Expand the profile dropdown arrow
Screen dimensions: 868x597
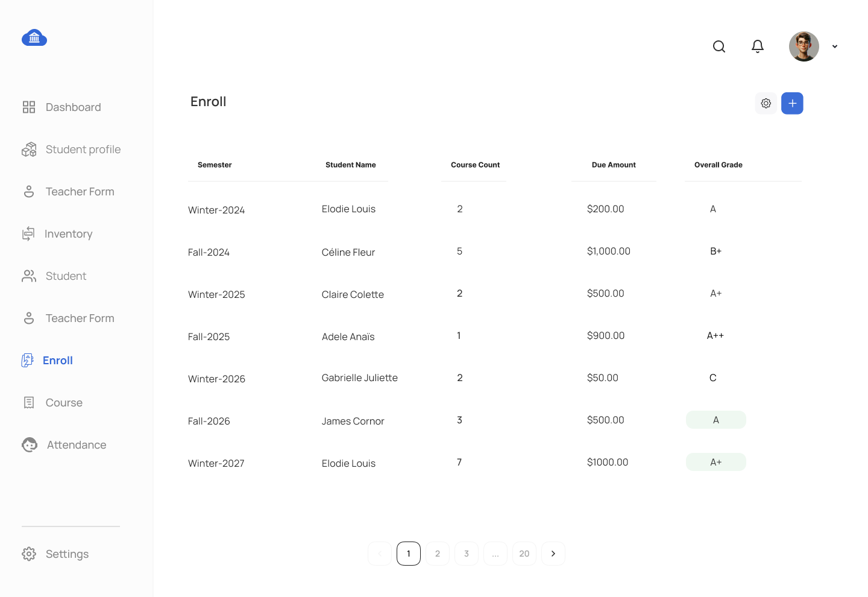pos(835,46)
